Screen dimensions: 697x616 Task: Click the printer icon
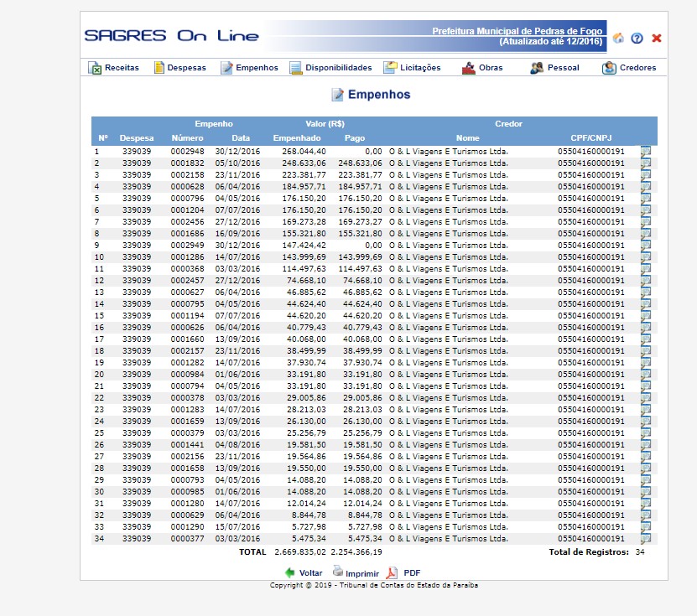pyautogui.click(x=338, y=571)
